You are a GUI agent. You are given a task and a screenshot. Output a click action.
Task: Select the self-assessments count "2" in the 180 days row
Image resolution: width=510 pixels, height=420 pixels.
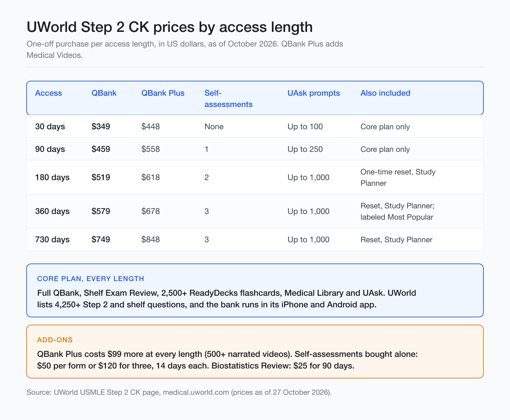click(207, 177)
